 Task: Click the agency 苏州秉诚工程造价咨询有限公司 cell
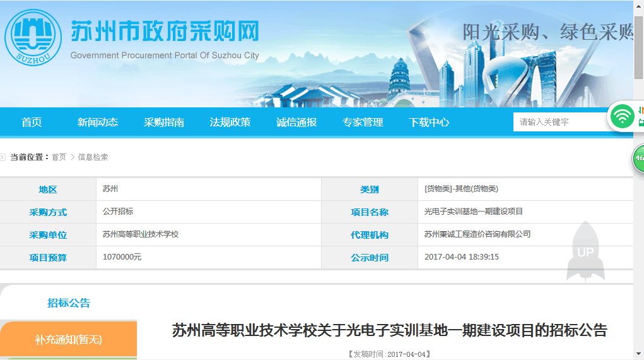click(x=477, y=234)
